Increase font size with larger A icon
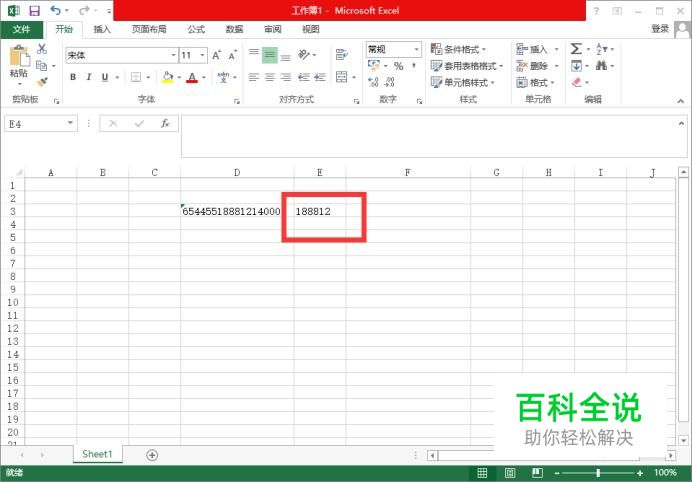Viewport: 692px width, 482px height. click(216, 55)
